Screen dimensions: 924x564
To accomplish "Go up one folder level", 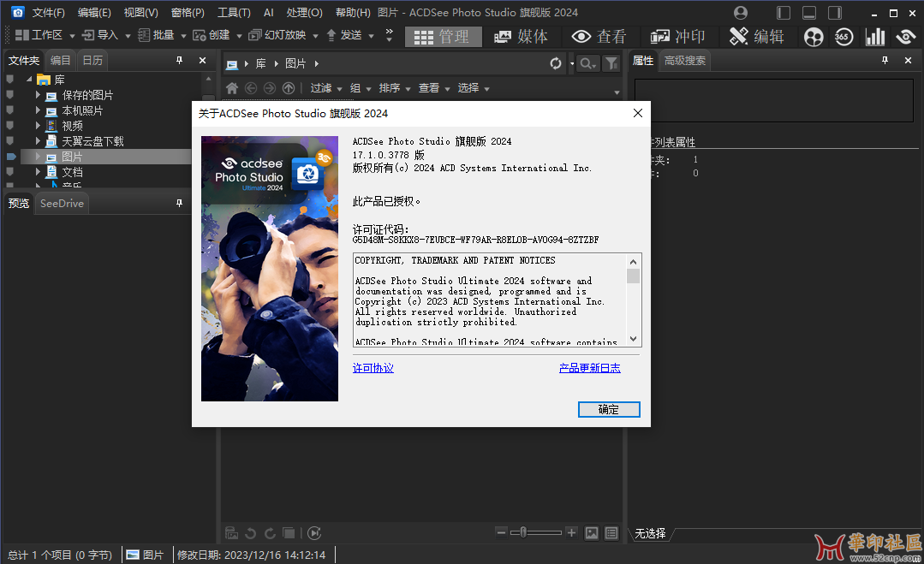I will point(288,88).
